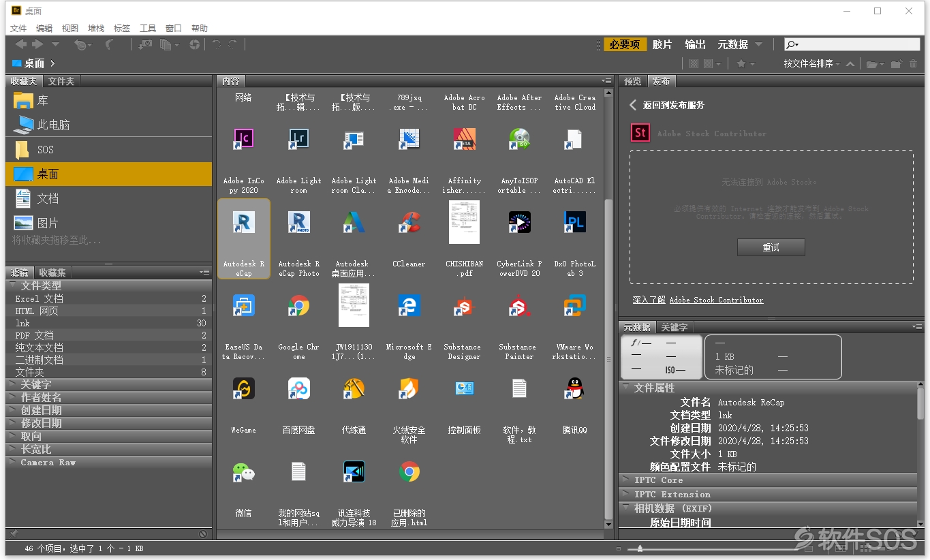Screen dimensions: 930x560
Task: Select the 腾讯QQ penguin icon
Action: [574, 388]
